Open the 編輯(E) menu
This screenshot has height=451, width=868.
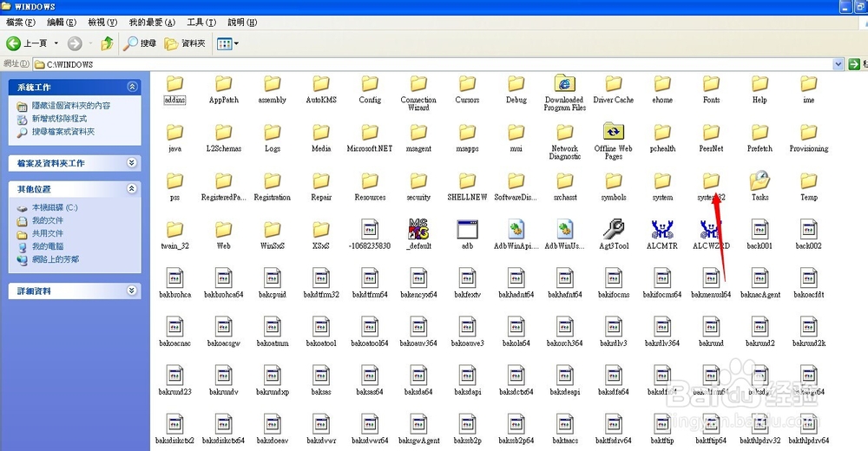click(x=62, y=23)
